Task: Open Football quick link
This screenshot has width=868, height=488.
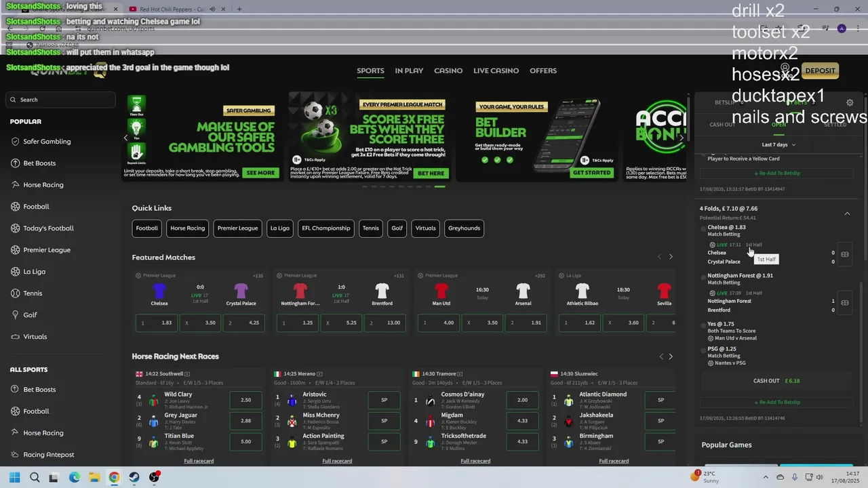Action: 147,228
